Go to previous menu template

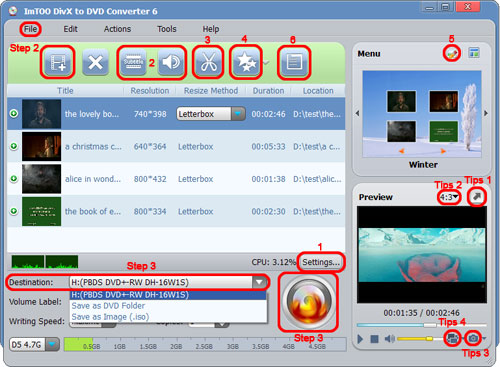tap(357, 113)
